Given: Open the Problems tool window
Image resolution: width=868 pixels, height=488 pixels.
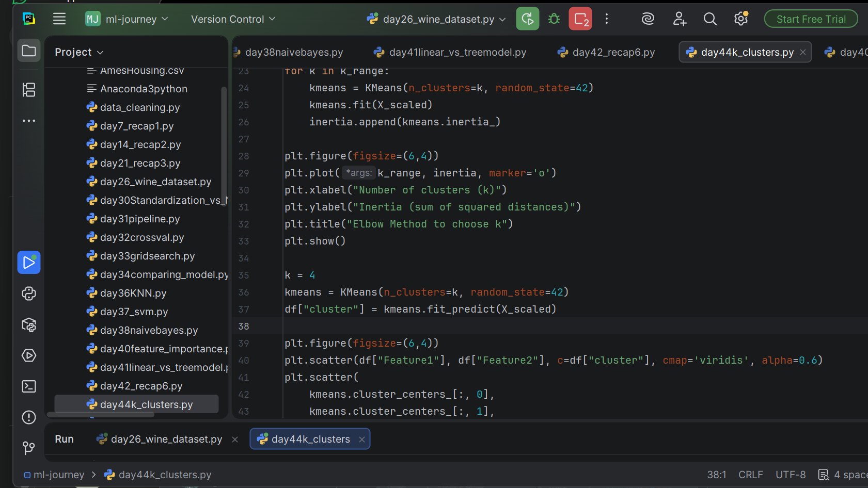Looking at the screenshot, I should (29, 417).
